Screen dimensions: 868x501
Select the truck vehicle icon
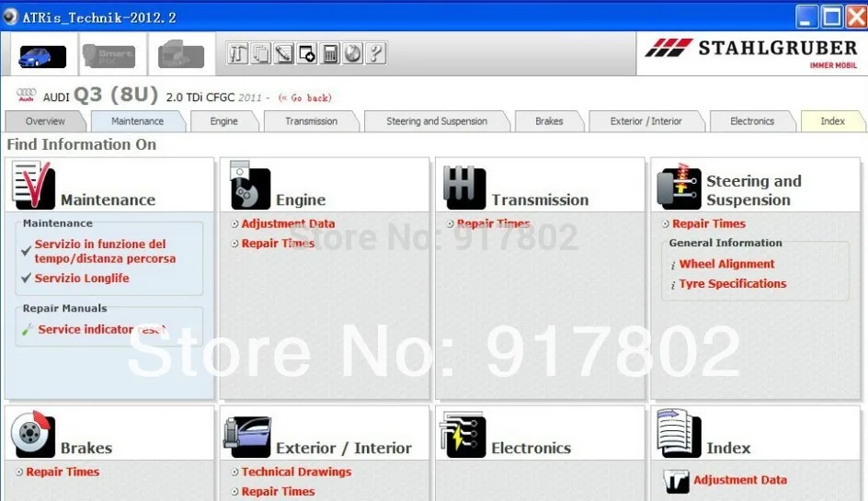click(181, 54)
